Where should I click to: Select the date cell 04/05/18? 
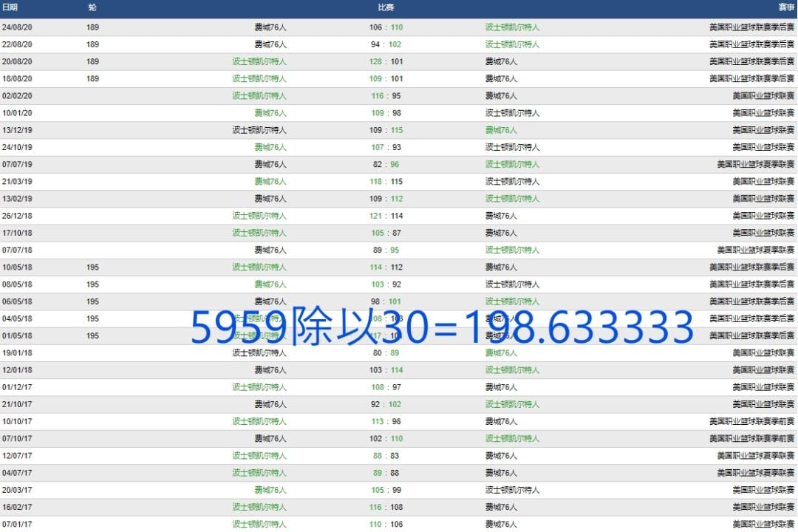coord(17,318)
